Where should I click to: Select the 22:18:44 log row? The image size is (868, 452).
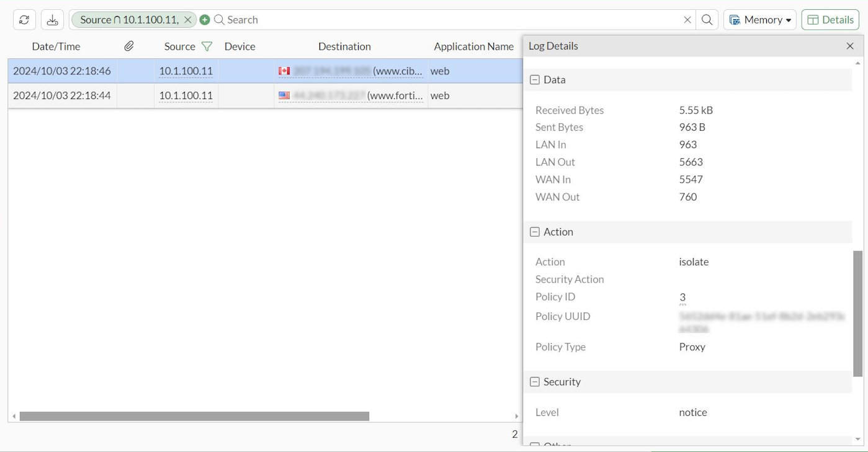point(61,95)
